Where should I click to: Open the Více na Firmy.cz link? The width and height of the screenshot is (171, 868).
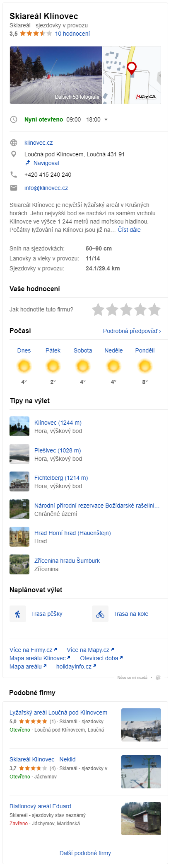point(34,650)
